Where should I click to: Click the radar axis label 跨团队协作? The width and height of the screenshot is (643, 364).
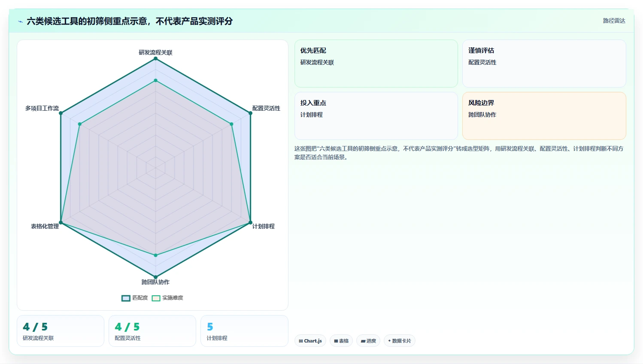click(155, 282)
